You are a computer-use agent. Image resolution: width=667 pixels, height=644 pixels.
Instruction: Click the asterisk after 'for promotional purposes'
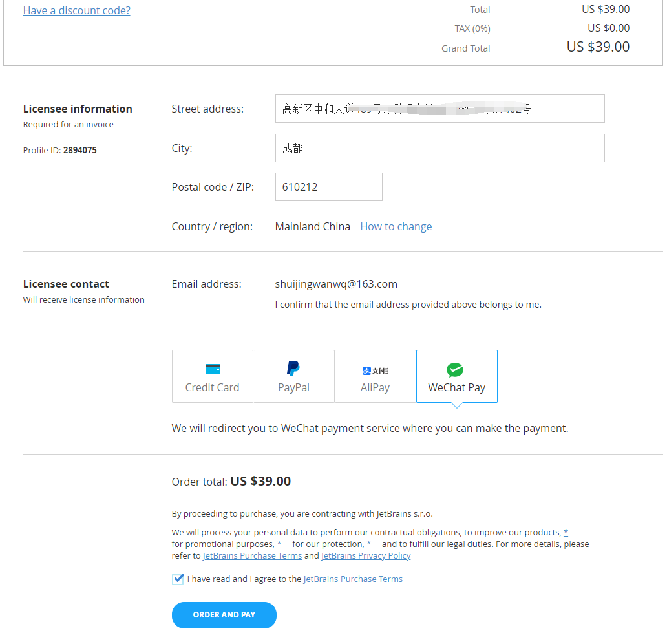pyautogui.click(x=279, y=544)
